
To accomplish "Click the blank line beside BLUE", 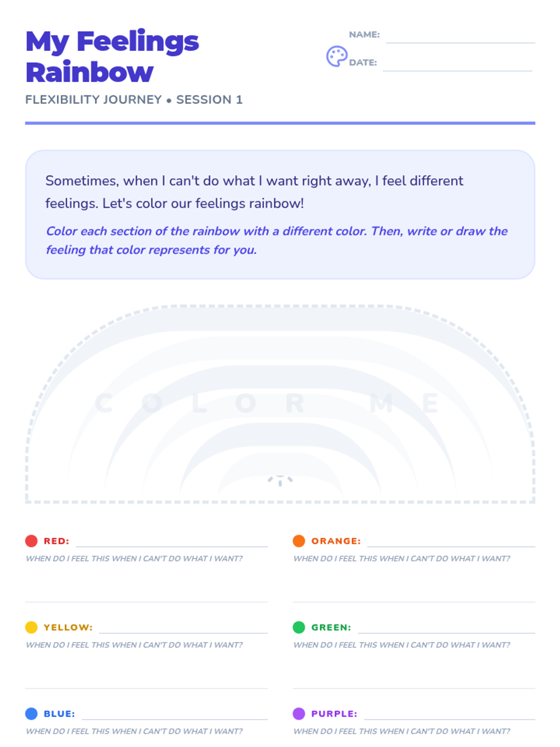I will 175,714.
